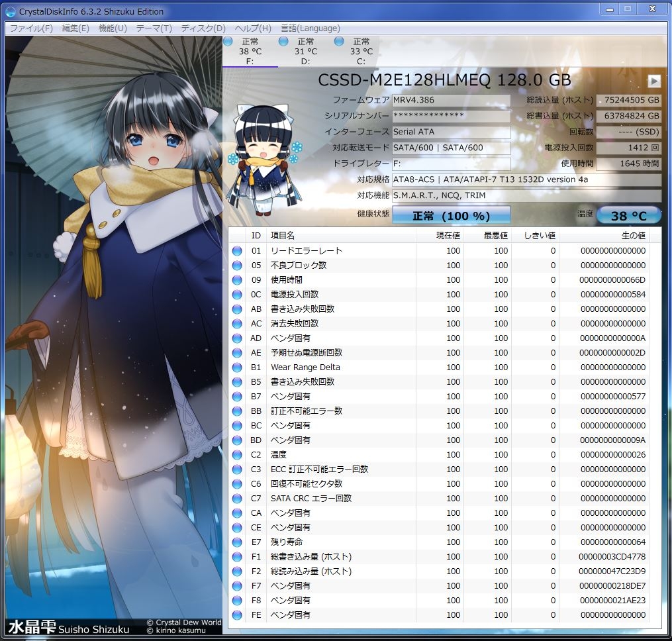
Task: Open the 言語(Language) menu
Action: coord(311,28)
